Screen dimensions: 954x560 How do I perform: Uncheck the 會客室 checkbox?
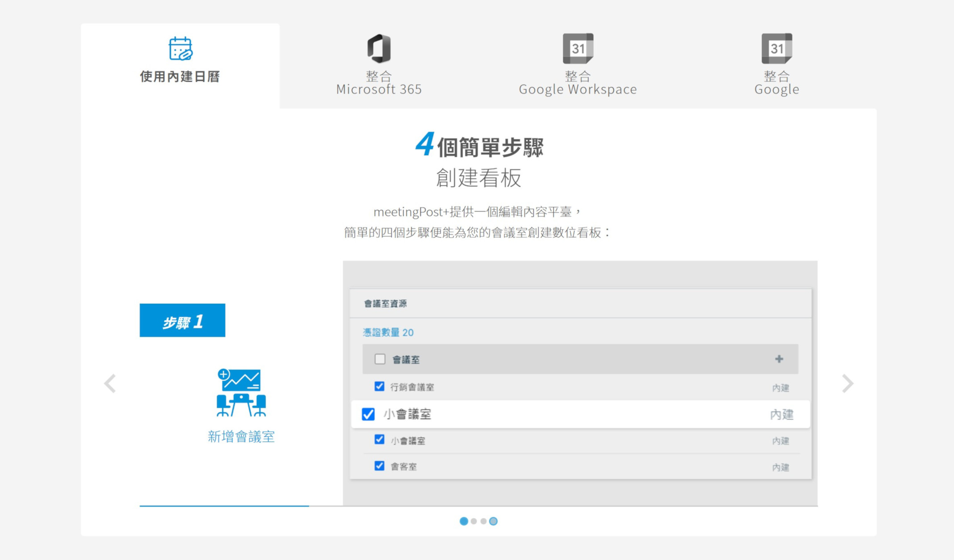[x=380, y=466]
